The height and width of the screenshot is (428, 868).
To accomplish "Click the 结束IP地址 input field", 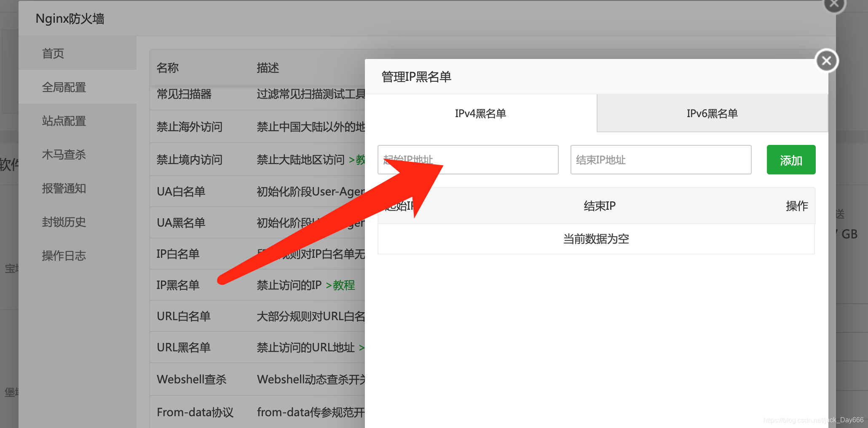I will click(x=661, y=160).
